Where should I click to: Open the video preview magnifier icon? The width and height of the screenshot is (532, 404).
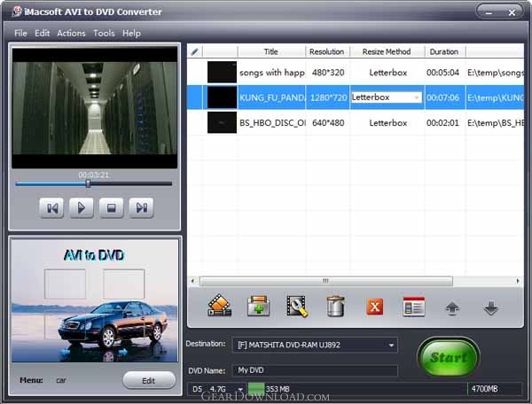(297, 307)
